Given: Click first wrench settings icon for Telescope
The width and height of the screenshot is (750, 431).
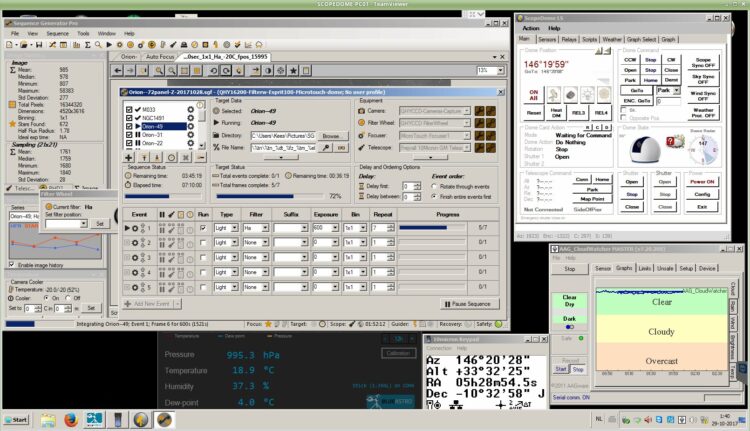Looking at the screenshot, I should coord(479,148).
